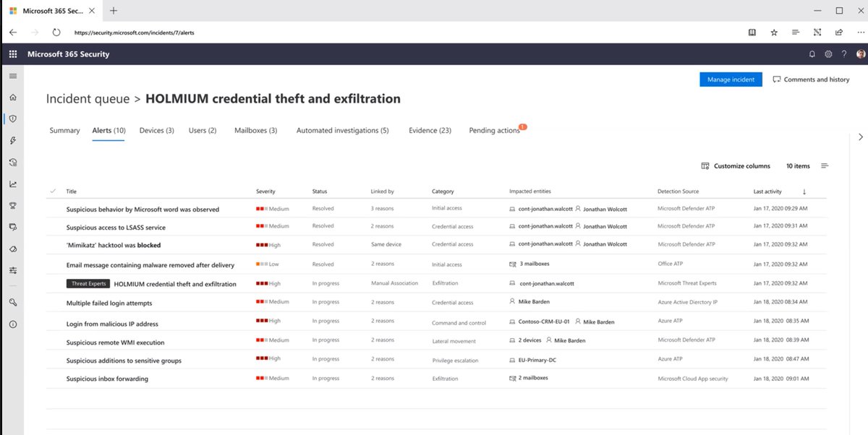Image resolution: width=868 pixels, height=435 pixels.
Task: Click the browser address bar URL
Action: click(134, 33)
